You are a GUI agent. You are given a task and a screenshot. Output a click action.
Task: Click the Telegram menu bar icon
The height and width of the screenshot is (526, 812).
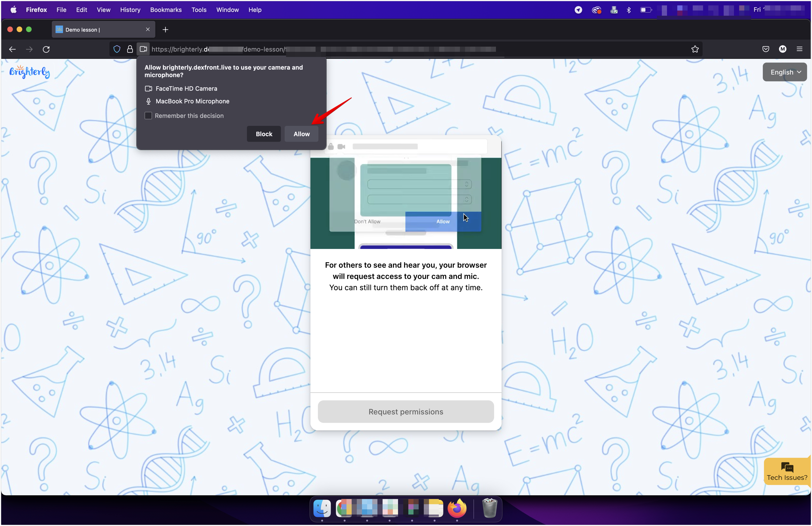tap(578, 10)
